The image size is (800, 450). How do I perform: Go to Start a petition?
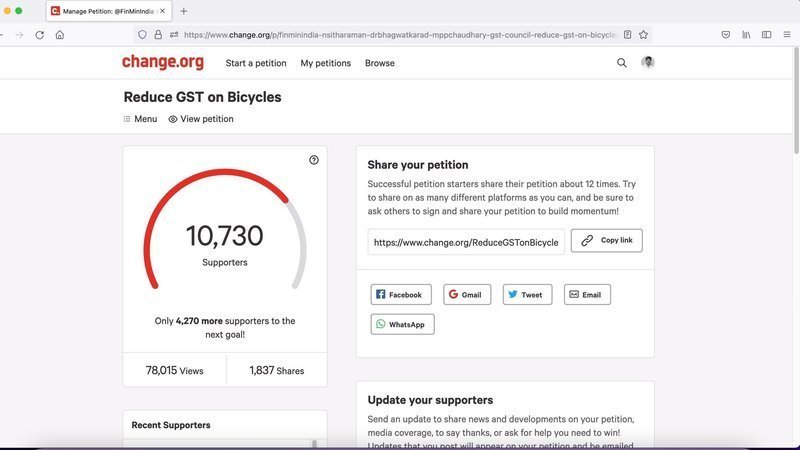(256, 63)
